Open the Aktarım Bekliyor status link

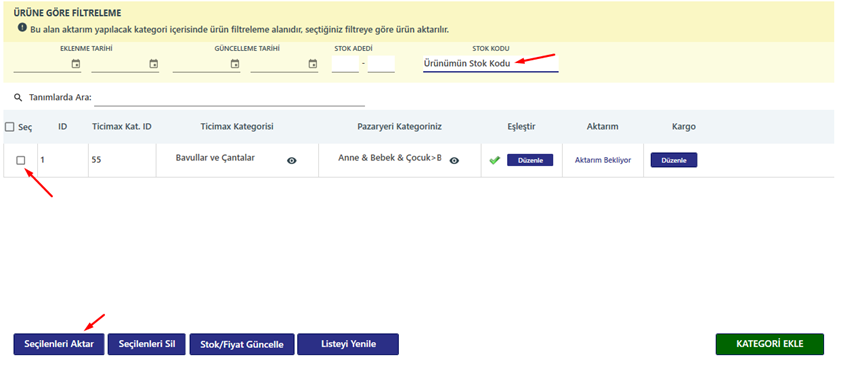coord(603,160)
